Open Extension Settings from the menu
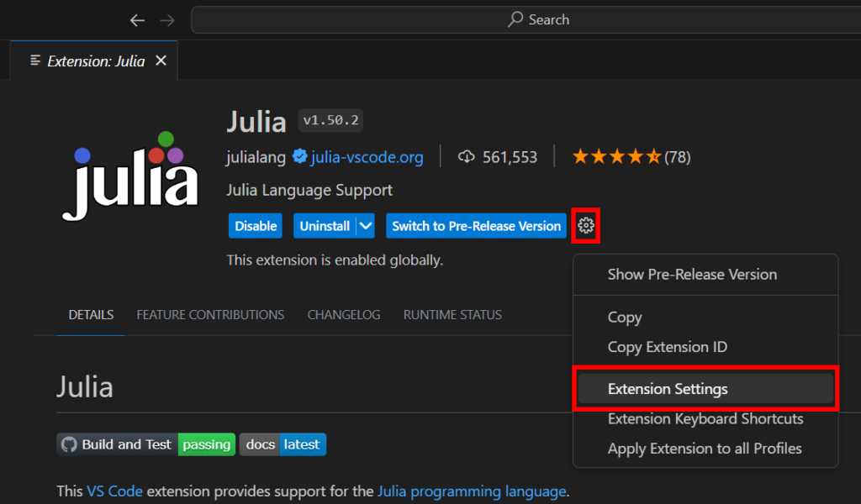861x504 pixels. click(x=705, y=389)
